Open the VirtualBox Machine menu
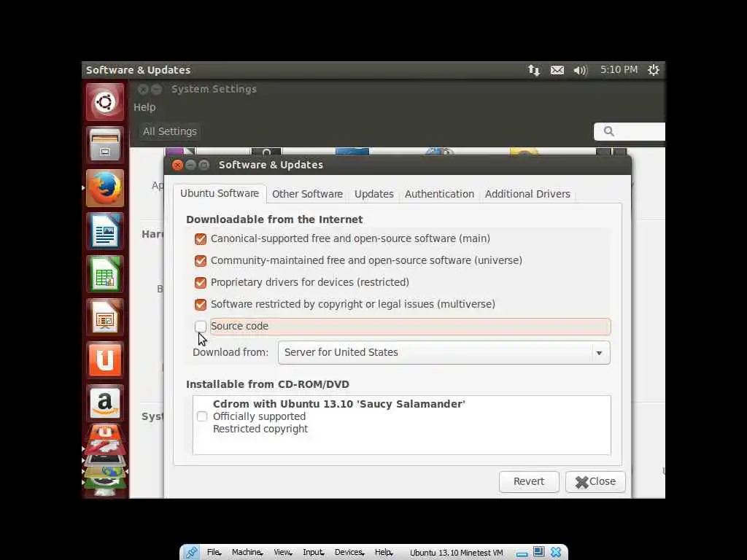 (x=247, y=553)
